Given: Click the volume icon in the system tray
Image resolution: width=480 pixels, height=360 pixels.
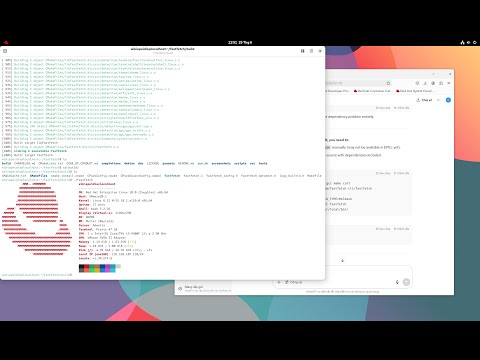Looking at the screenshot, I should point(468,42).
